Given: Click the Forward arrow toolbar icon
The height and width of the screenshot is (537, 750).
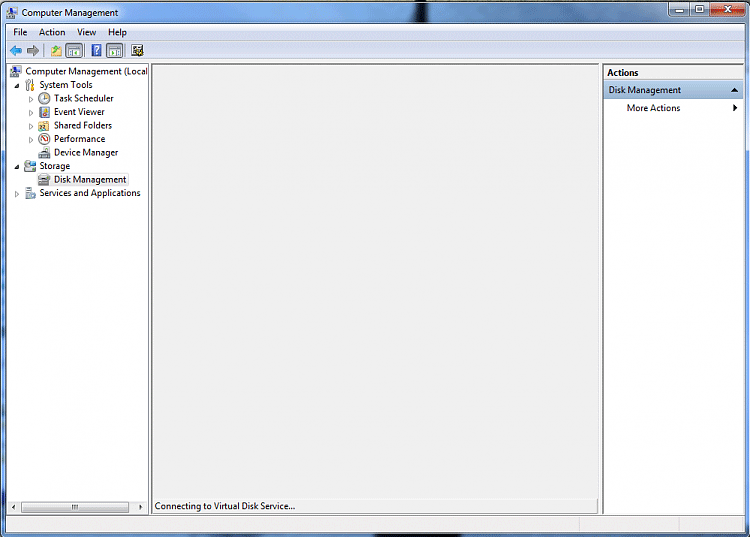Looking at the screenshot, I should click(33, 50).
